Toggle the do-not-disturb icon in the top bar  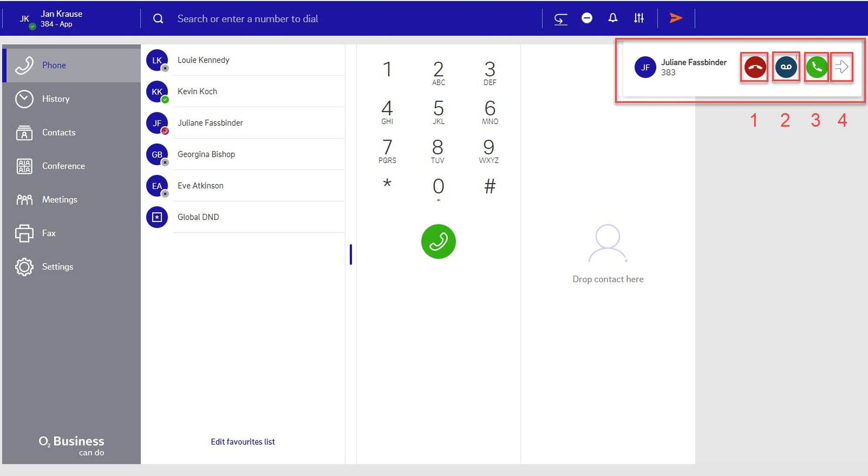coord(587,18)
